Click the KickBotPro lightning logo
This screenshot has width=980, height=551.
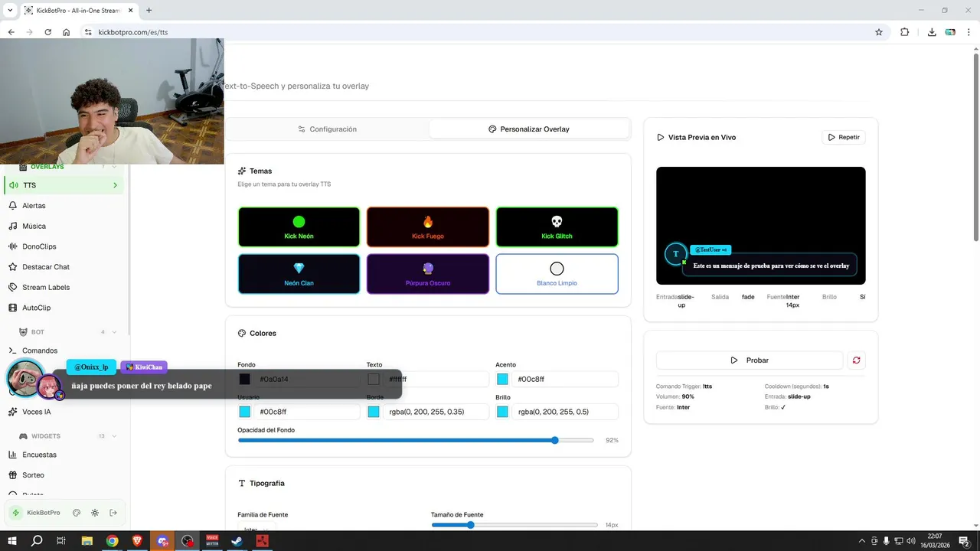15,513
